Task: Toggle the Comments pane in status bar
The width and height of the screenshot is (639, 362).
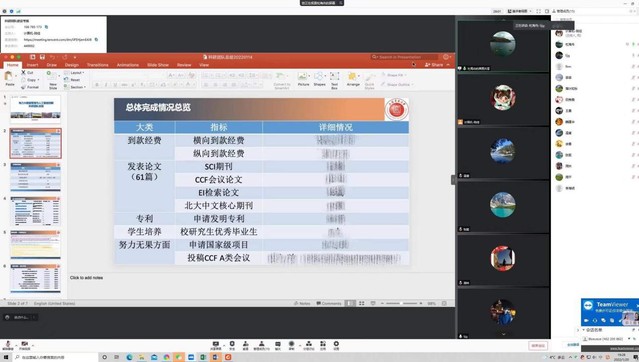Action: [x=329, y=303]
